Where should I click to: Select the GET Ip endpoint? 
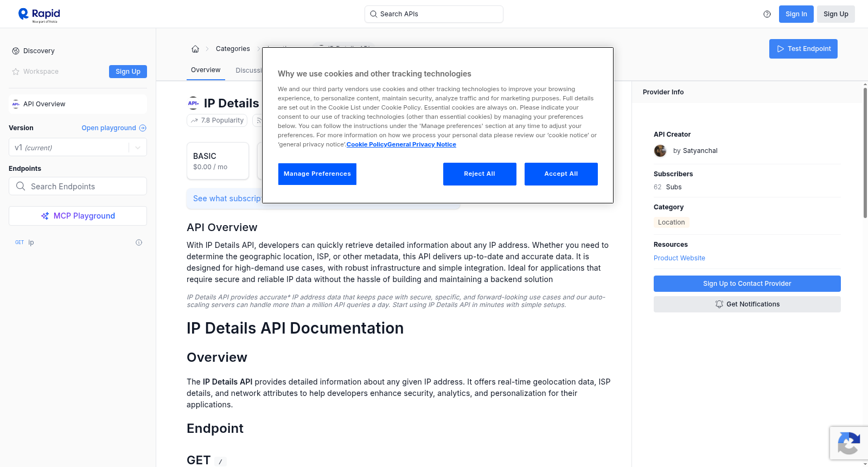tap(78, 242)
